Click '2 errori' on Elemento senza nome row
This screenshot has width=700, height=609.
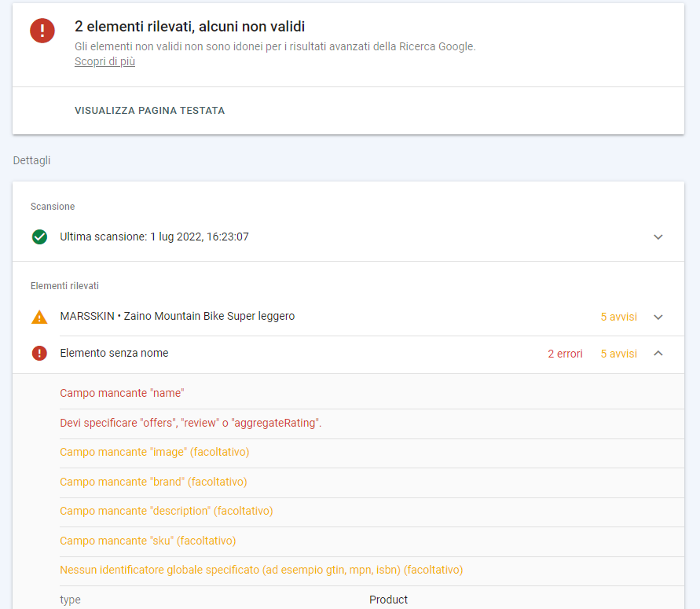(565, 354)
